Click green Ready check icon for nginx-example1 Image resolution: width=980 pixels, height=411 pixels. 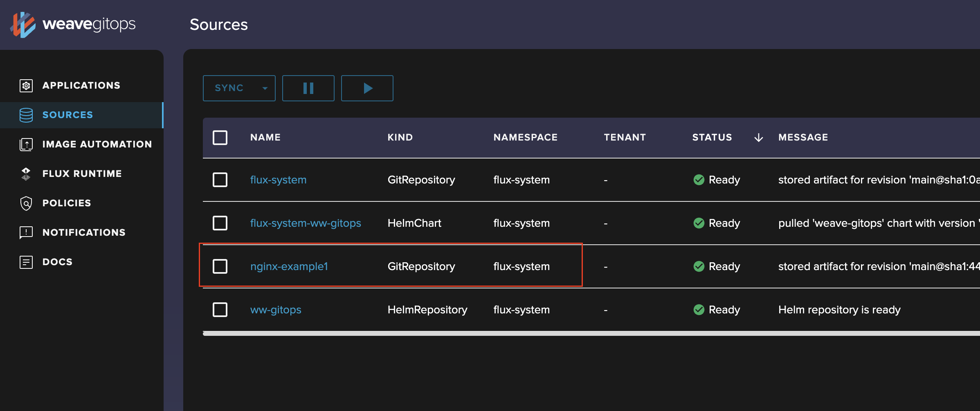[699, 266]
